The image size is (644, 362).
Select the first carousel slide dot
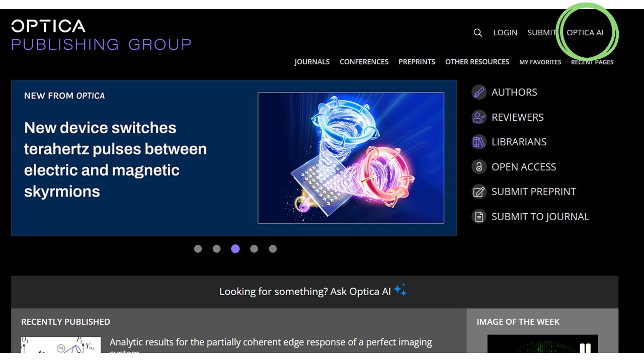click(198, 249)
